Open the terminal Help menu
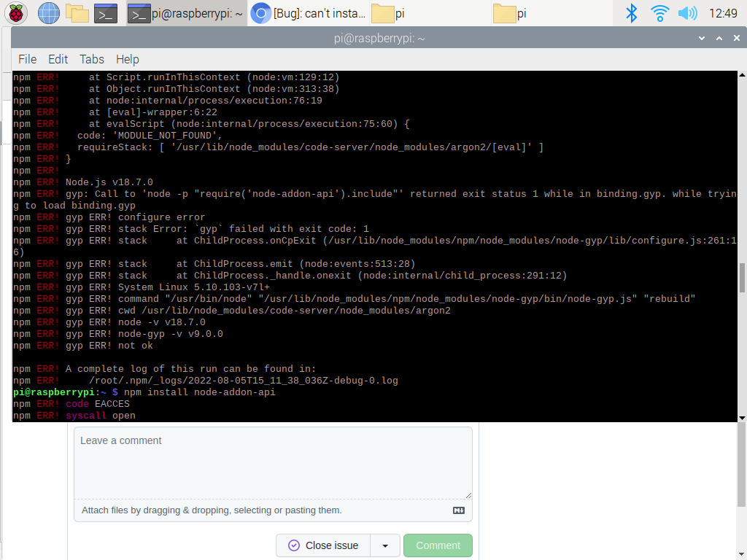The width and height of the screenshot is (747, 560). [127, 59]
